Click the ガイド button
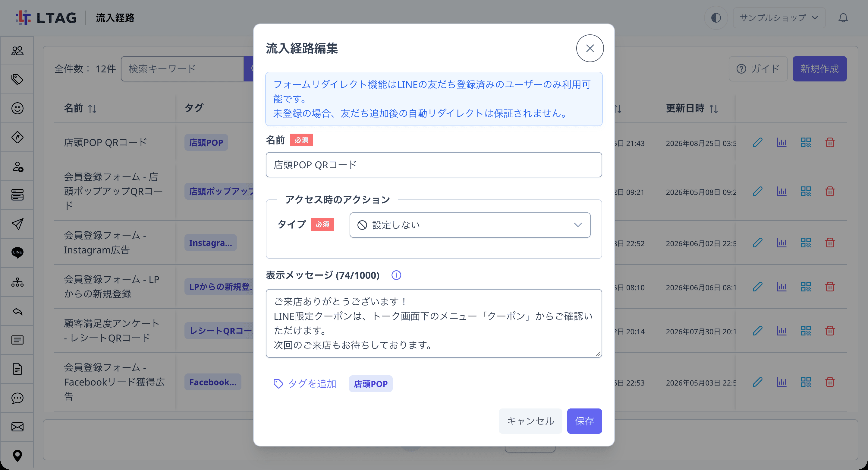The height and width of the screenshot is (470, 868). tap(758, 69)
